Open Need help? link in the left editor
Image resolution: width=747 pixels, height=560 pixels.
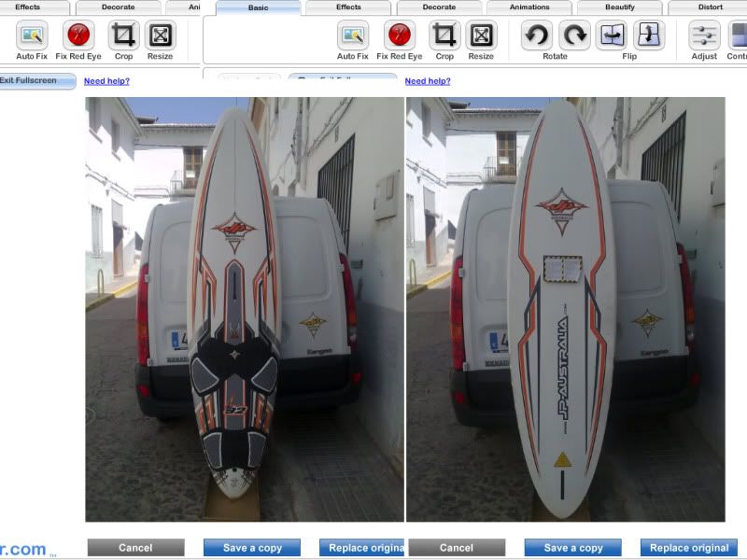pyautogui.click(x=106, y=81)
